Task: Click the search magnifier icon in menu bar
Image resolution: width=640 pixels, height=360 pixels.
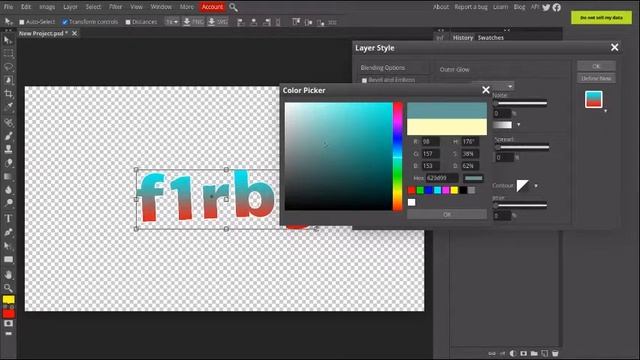Action: click(233, 7)
